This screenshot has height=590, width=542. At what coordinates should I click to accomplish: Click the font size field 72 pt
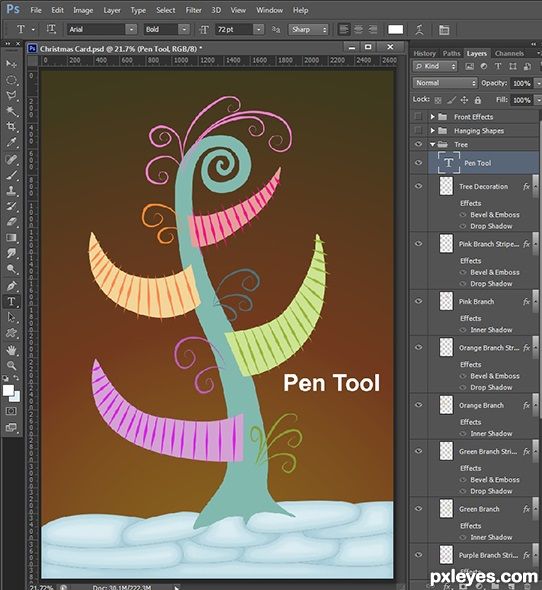pos(233,29)
